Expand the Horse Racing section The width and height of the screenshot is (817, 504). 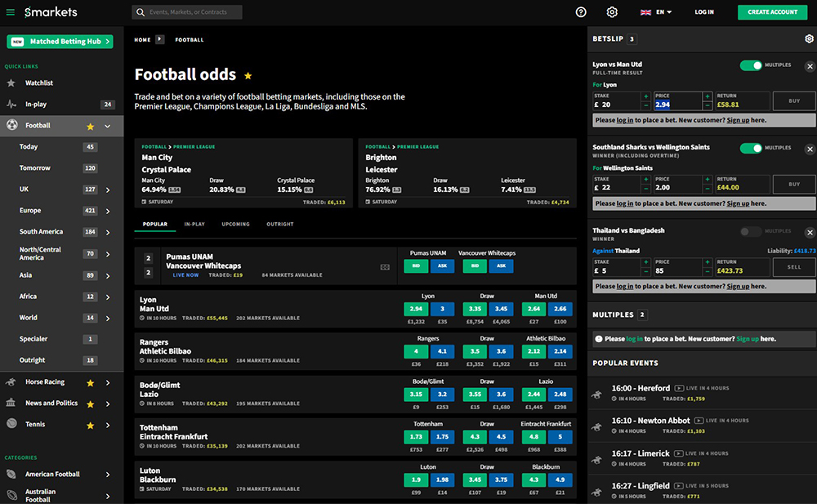click(x=108, y=382)
